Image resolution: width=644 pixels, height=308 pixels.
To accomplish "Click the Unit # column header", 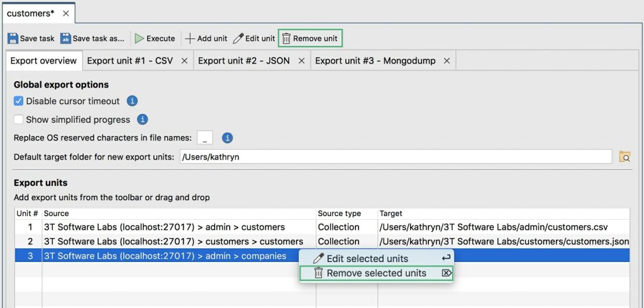I will [x=28, y=214].
